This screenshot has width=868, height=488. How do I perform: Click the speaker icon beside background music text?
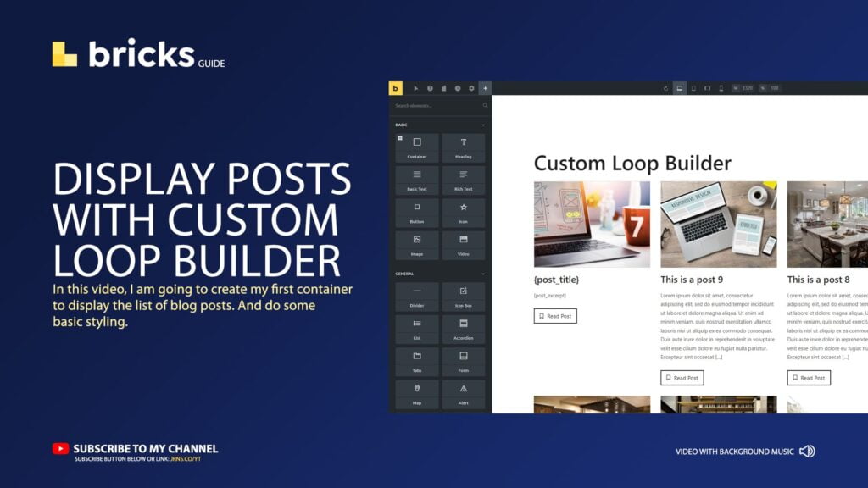coord(807,452)
